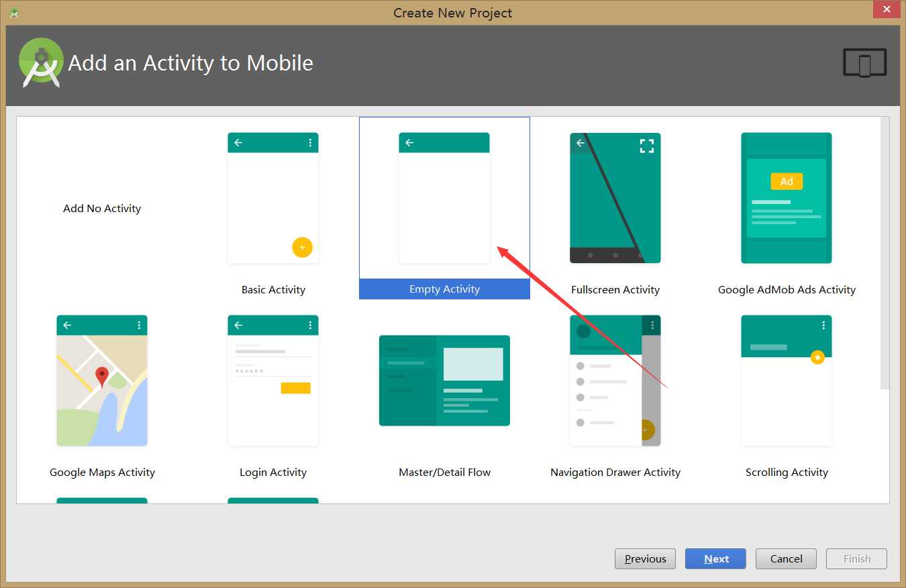
Task: Proceed with the Next button
Action: 715,558
